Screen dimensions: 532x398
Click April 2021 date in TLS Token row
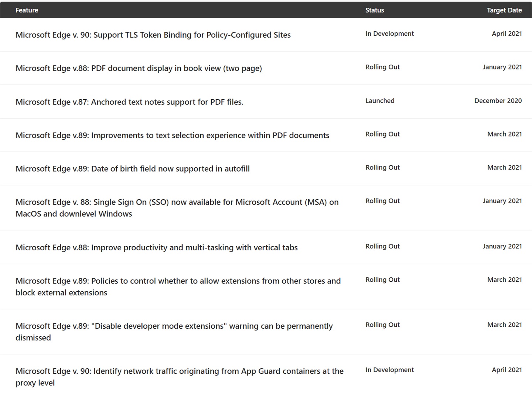507,34
